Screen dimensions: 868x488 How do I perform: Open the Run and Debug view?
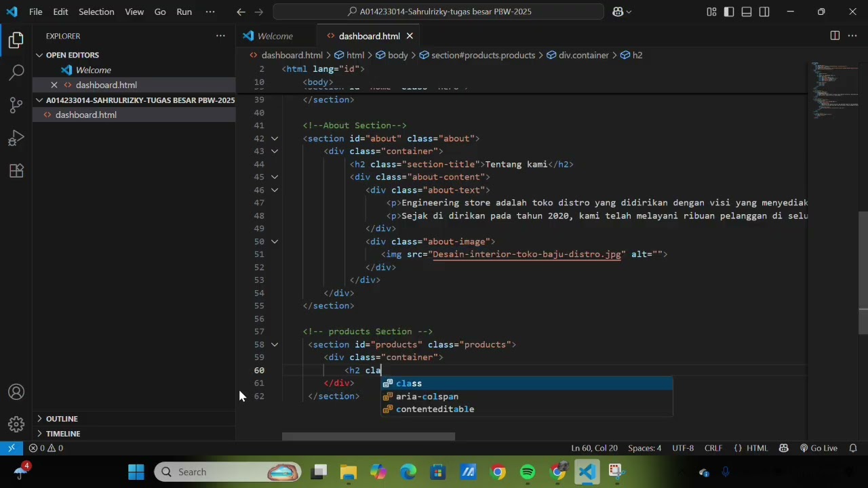16,138
